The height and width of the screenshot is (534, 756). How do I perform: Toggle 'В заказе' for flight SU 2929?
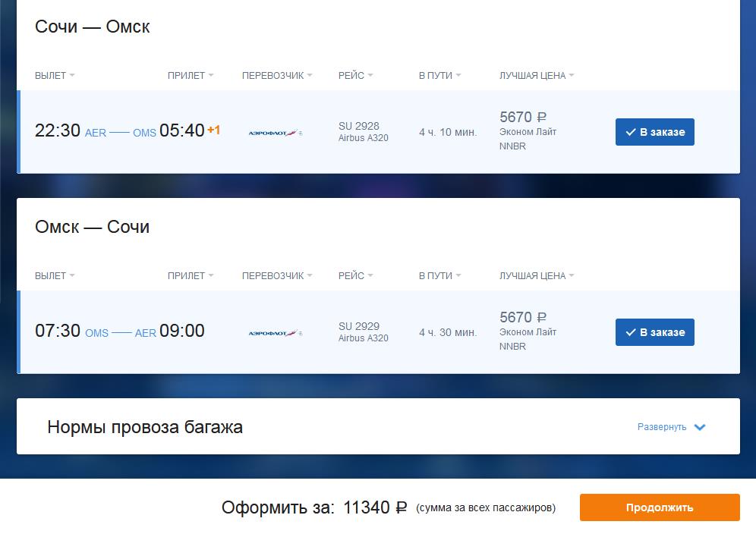[655, 332]
